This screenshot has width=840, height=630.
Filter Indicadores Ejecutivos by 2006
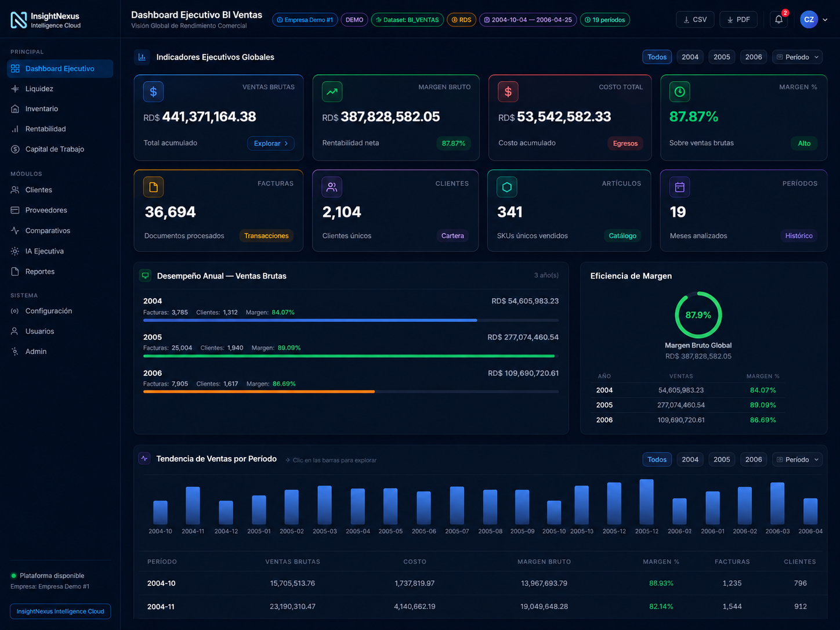tap(754, 57)
